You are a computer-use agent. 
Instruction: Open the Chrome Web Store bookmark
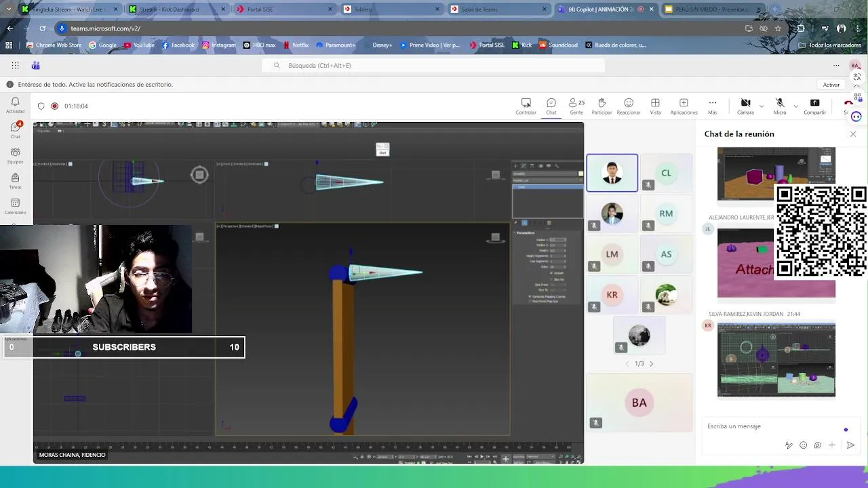click(54, 45)
